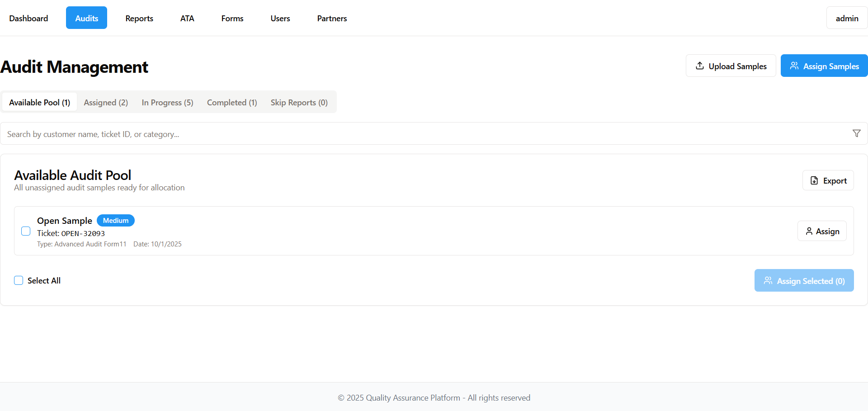Tick the checkbox for Open Sample ticket
The image size is (868, 411).
point(26,231)
